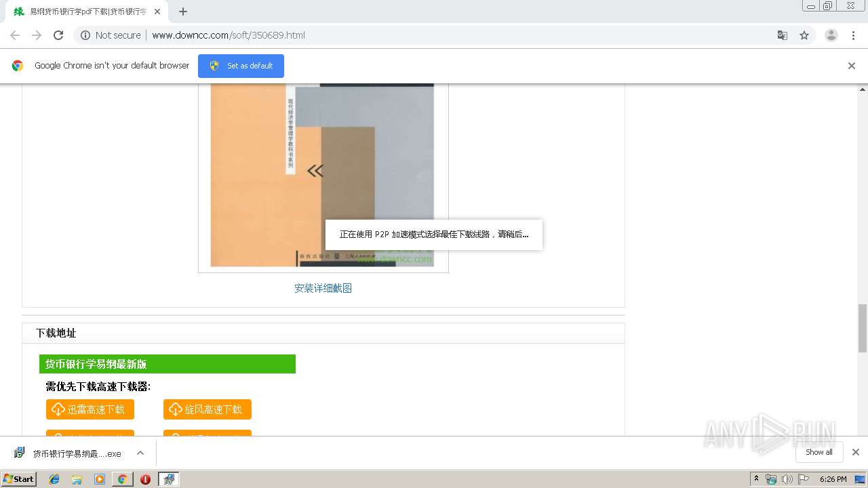Click the 旋风高速下载 button
Image resolution: width=868 pixels, height=488 pixels.
coord(208,409)
